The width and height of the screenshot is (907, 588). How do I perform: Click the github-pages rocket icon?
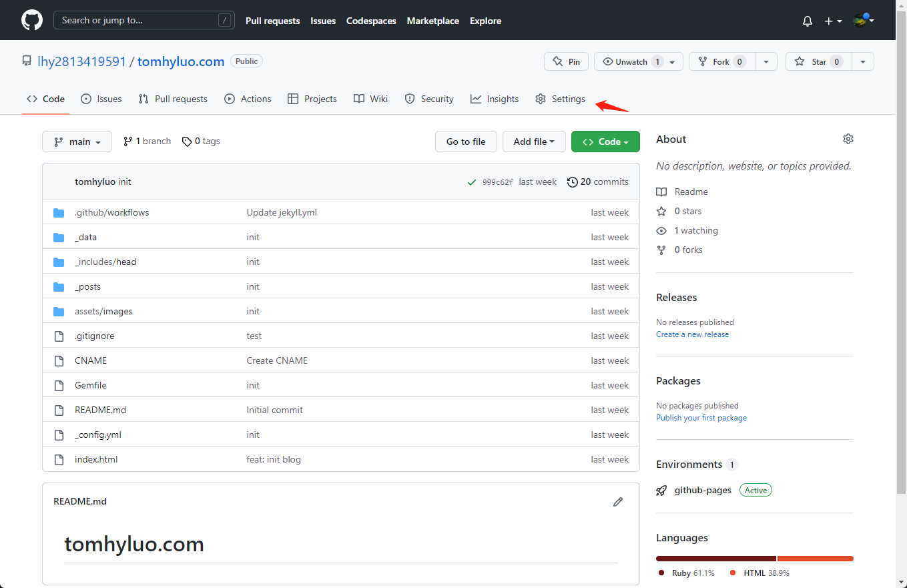[x=661, y=490]
